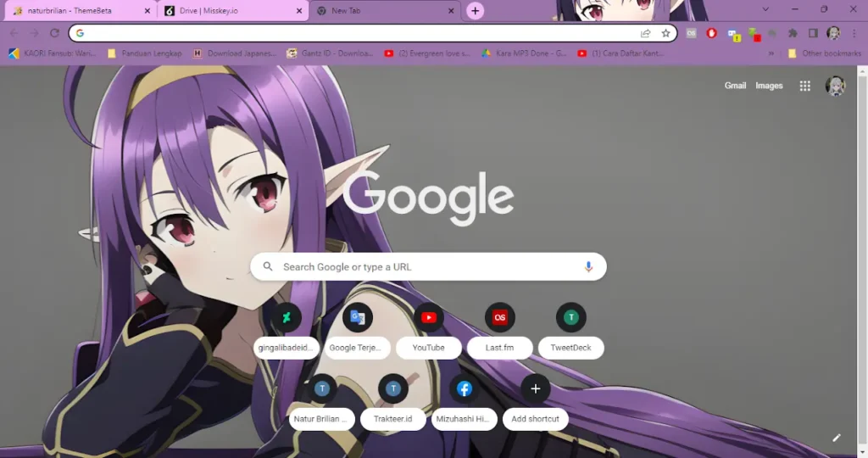
Task: Open Cara Daftar Kant... bookmark
Action: click(620, 53)
